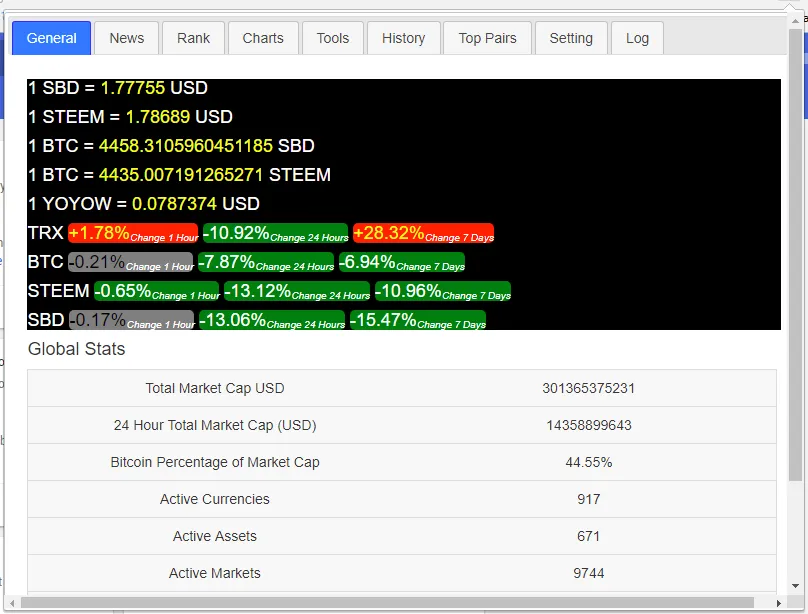Click the horizontal scrollbar thumb
This screenshot has height=614, width=808.
tap(387, 603)
